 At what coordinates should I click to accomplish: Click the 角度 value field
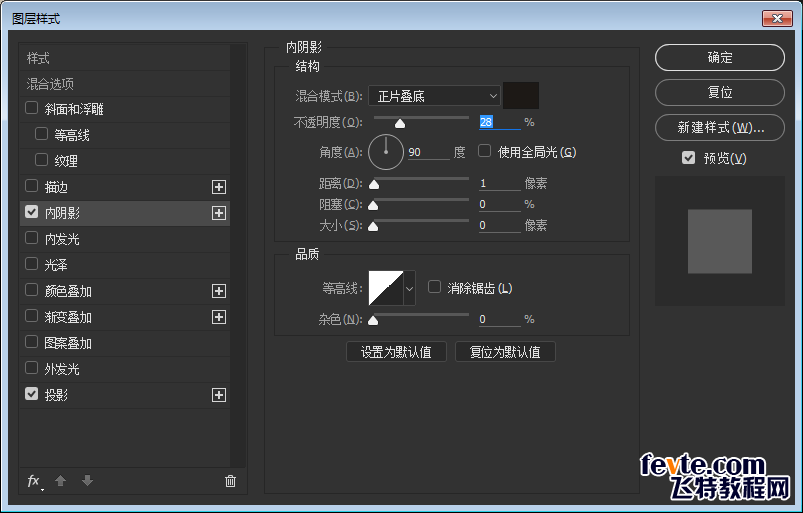pyautogui.click(x=429, y=153)
